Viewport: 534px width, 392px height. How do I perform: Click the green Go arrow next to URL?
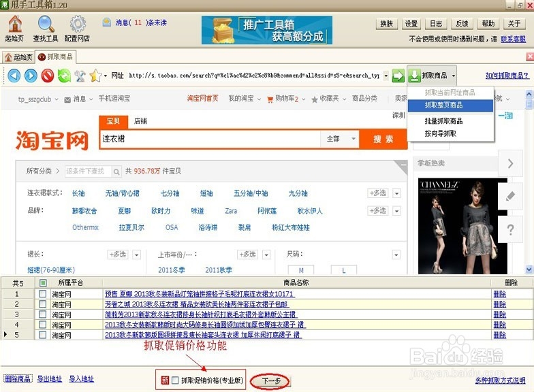(398, 76)
